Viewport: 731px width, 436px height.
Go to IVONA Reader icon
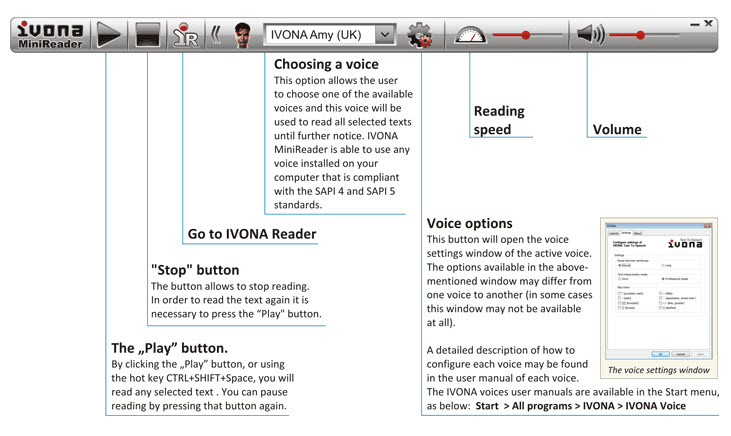coord(185,36)
